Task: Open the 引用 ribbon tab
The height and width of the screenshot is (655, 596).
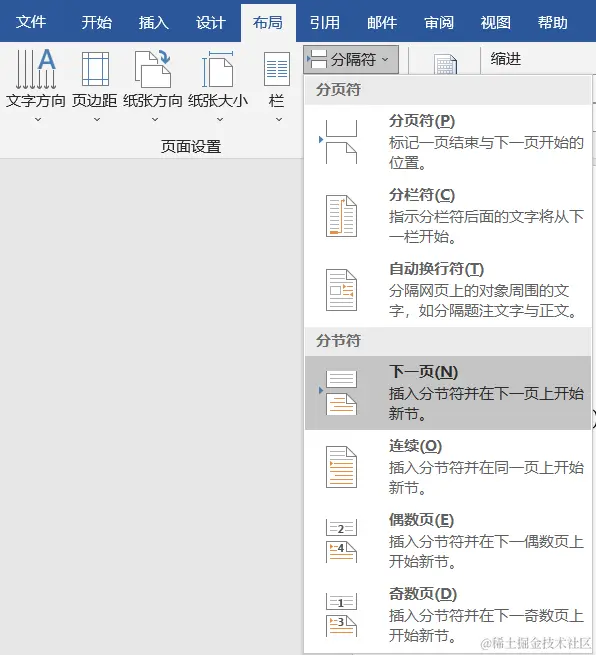Action: click(325, 22)
